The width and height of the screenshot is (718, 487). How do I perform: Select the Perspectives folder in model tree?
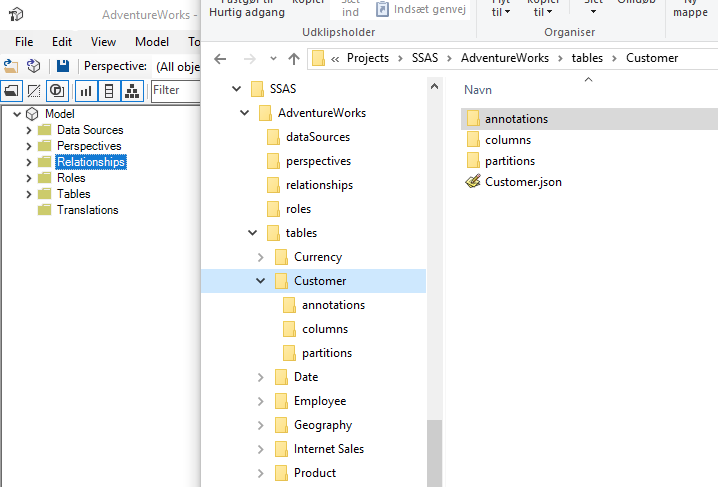(89, 146)
